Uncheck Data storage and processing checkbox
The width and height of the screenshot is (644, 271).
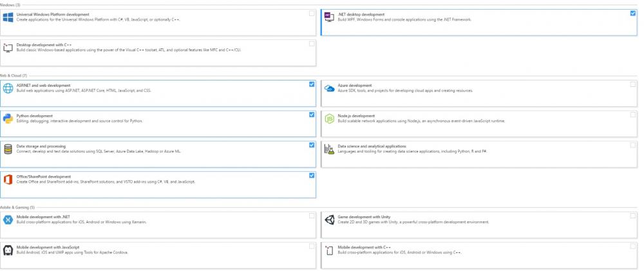coord(312,145)
